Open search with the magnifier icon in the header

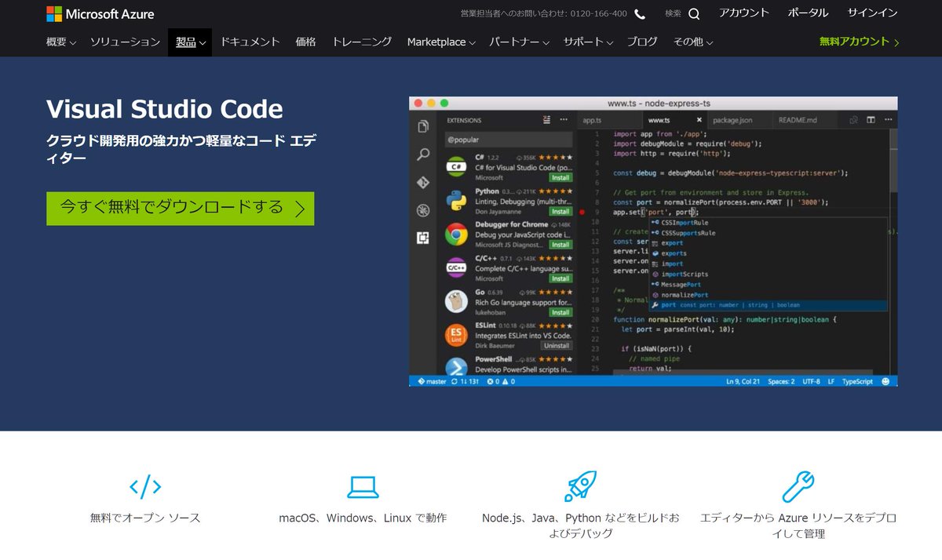click(694, 13)
